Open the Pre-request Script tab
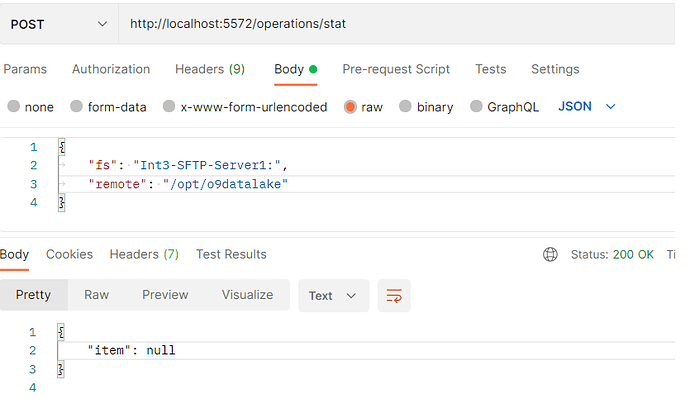Image resolution: width=690 pixels, height=399 pixels. coord(396,69)
